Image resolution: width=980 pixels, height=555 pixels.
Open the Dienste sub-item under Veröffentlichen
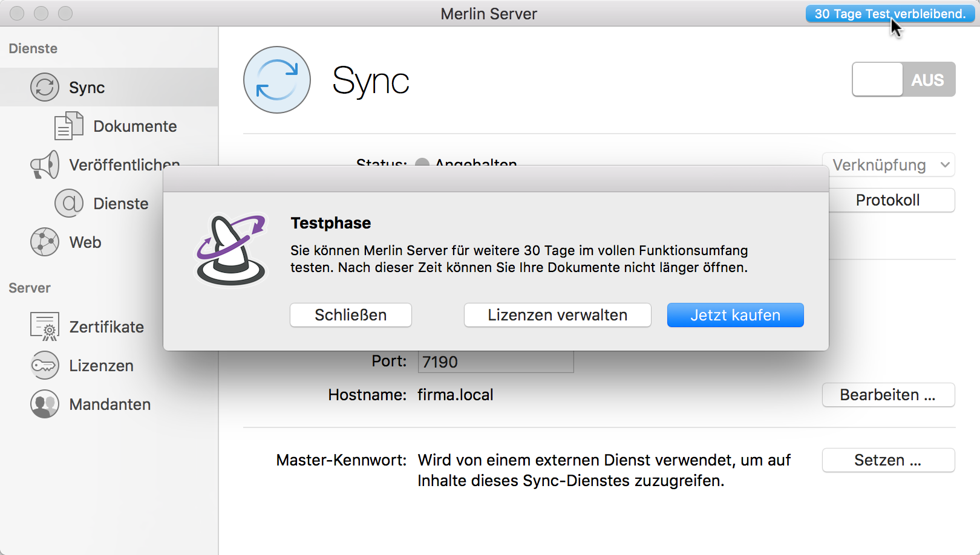pyautogui.click(x=109, y=203)
